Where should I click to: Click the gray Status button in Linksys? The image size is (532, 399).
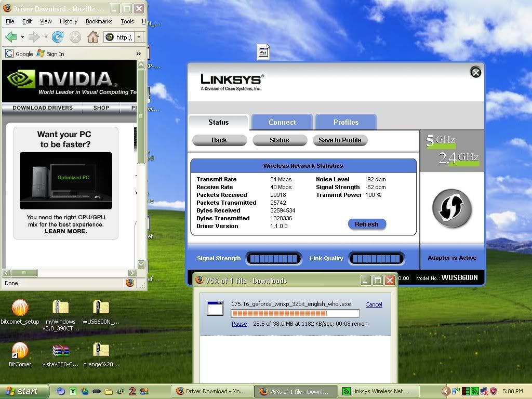pyautogui.click(x=280, y=140)
